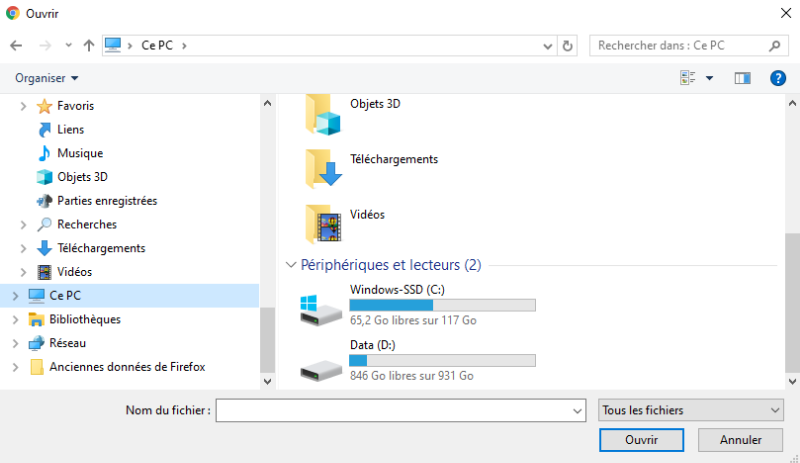Click the Annuler button

click(740, 440)
